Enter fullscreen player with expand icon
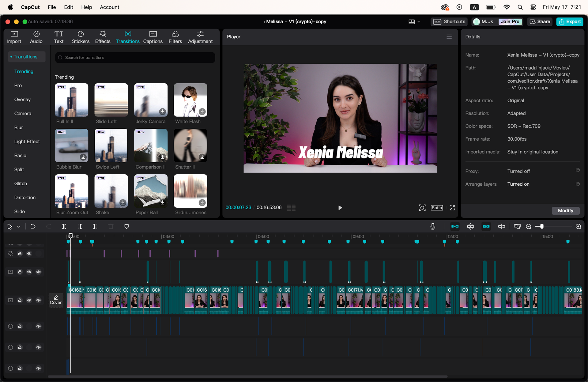 tap(452, 208)
